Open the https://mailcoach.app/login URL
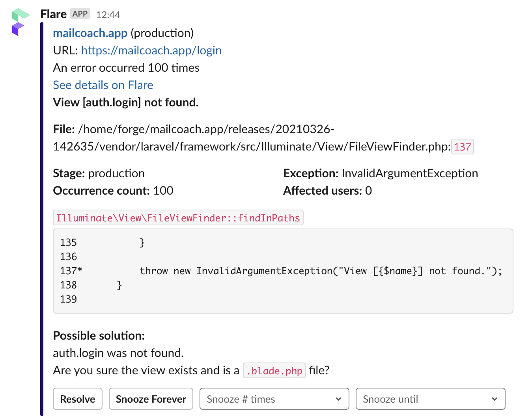The height and width of the screenshot is (420, 530). point(151,50)
